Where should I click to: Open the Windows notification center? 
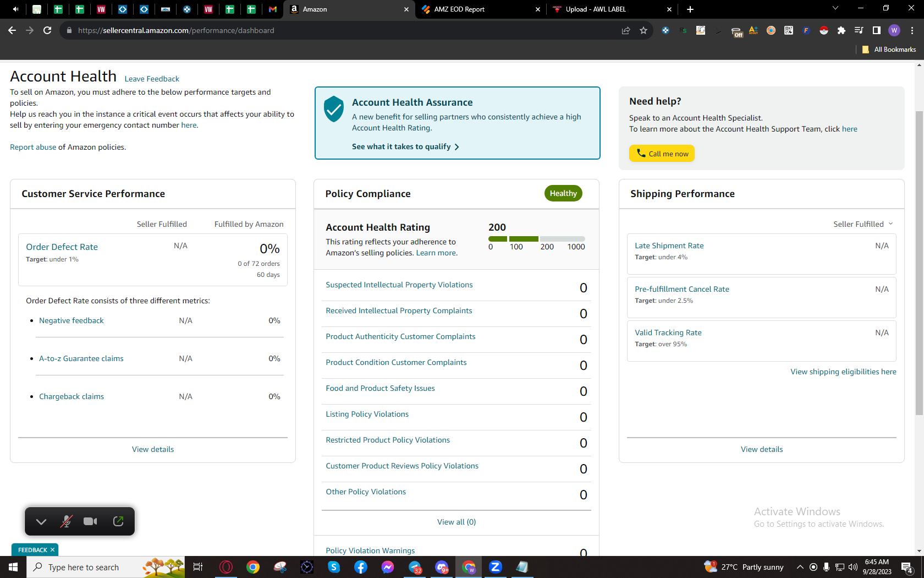[908, 567]
